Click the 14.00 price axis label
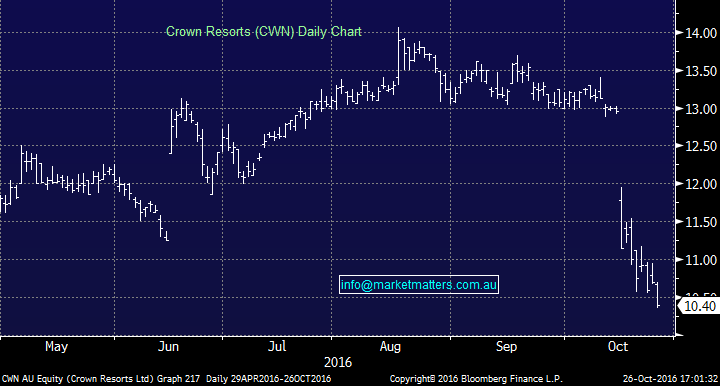The width and height of the screenshot is (720, 386). pyautogui.click(x=701, y=33)
